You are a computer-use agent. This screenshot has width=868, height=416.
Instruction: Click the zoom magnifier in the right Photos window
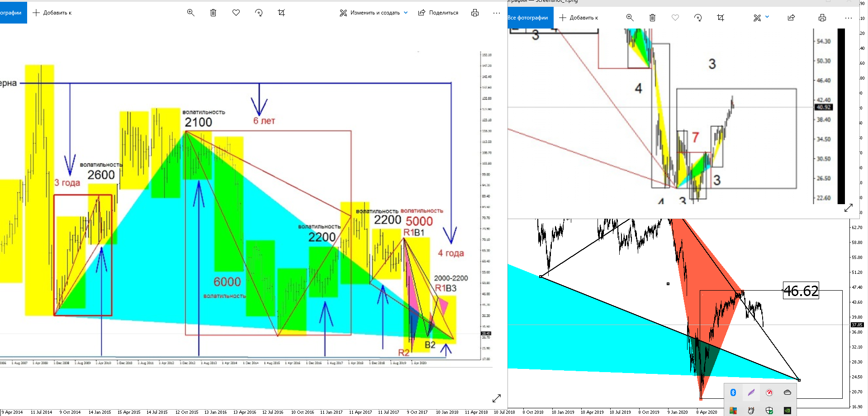(630, 18)
